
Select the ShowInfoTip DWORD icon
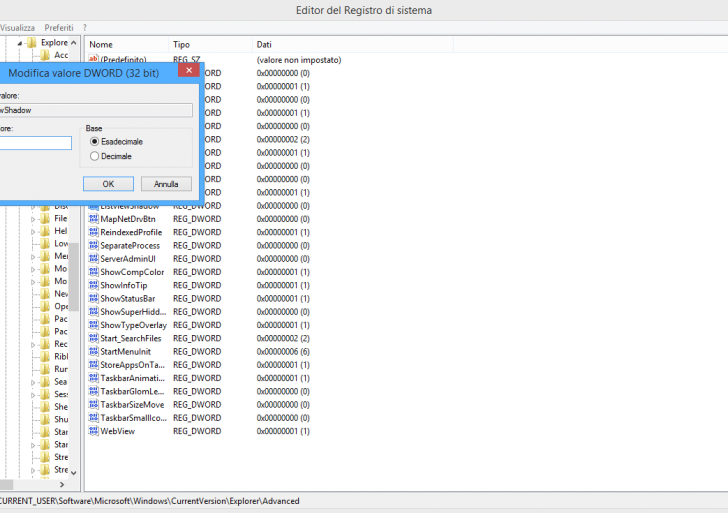click(93, 285)
